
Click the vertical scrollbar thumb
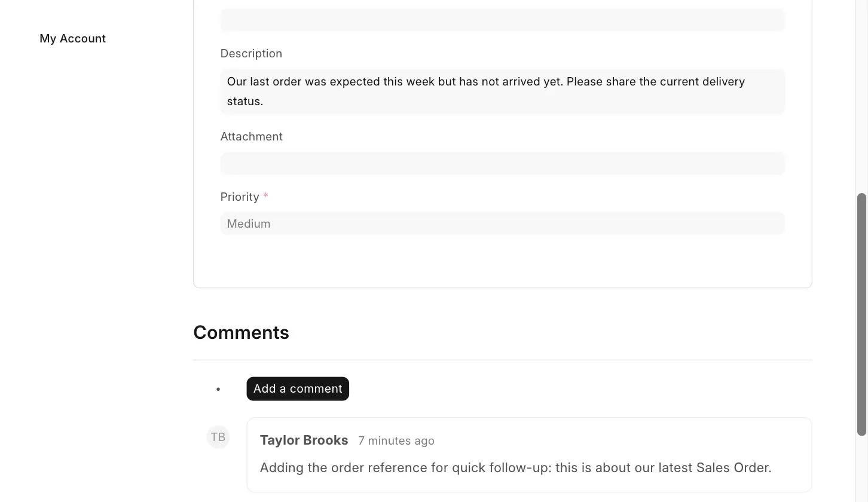tap(862, 314)
